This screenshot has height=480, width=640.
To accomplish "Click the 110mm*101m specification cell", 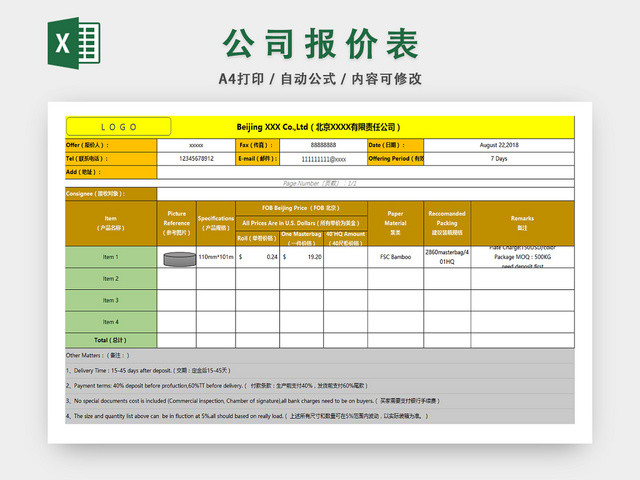I will (x=216, y=257).
